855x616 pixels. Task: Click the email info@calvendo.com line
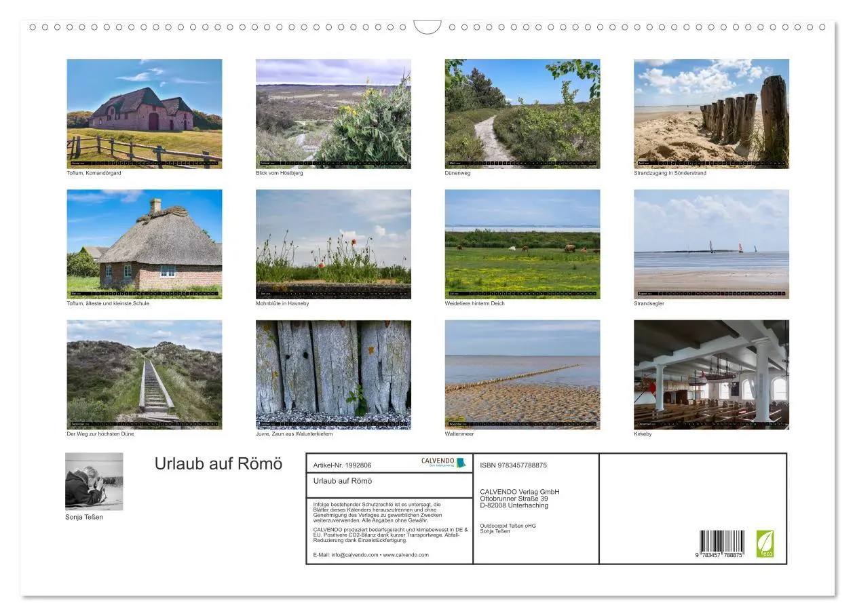coord(371,555)
